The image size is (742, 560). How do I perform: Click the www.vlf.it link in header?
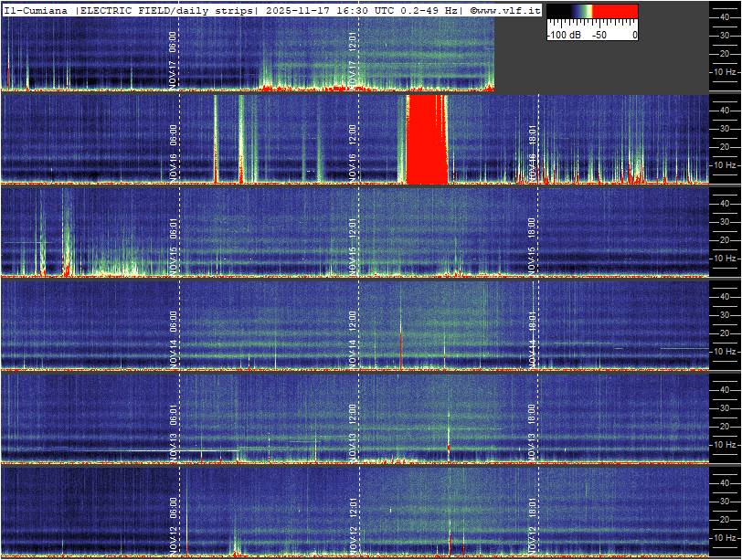click(505, 9)
